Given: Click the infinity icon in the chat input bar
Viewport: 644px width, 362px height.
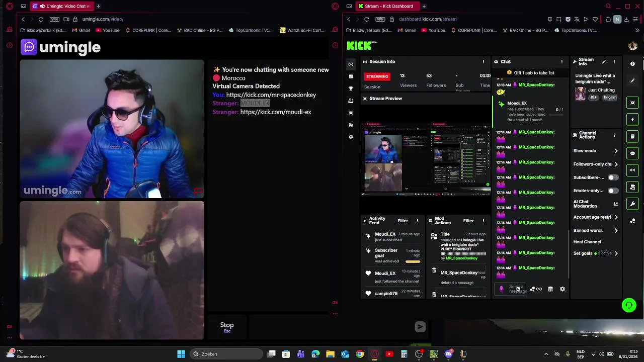Looking at the screenshot, I should [539, 289].
